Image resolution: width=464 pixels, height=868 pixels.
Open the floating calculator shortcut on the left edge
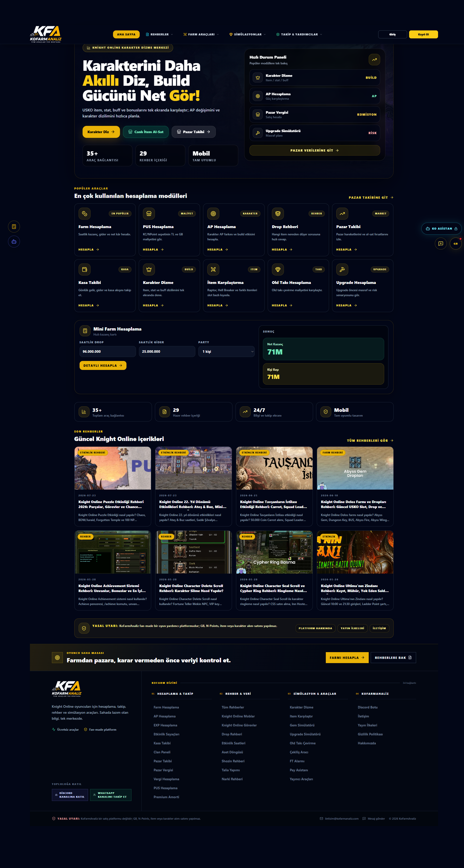click(x=14, y=226)
